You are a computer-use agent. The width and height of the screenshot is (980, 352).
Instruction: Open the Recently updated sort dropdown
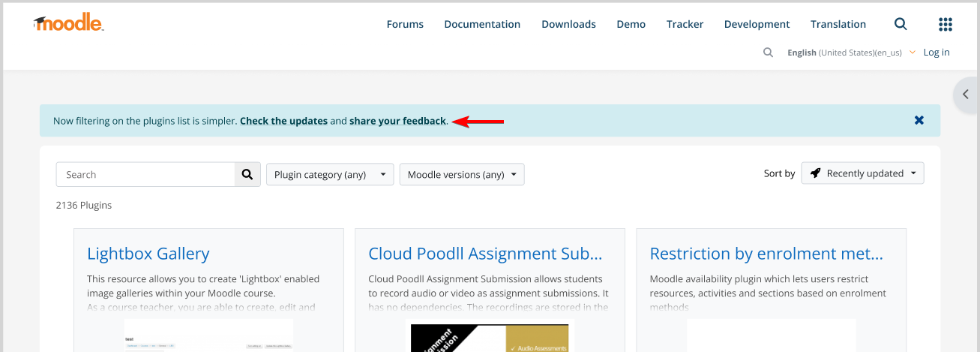[863, 173]
